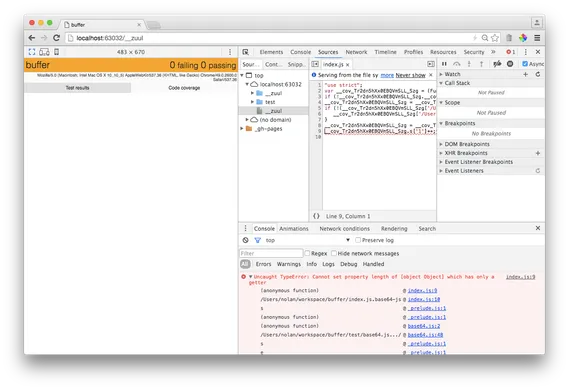Click the zoom magnifier icon in address bar
The width and height of the screenshot is (570, 390).
point(485,38)
